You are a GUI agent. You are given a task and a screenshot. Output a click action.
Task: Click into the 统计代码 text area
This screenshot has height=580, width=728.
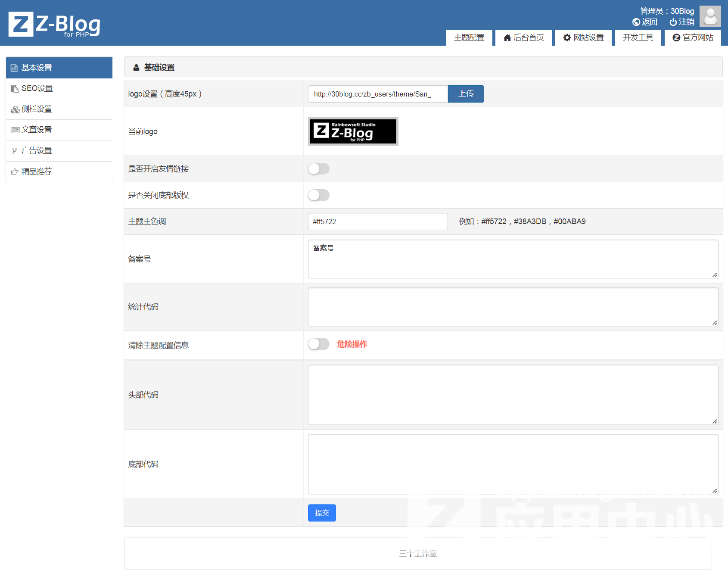(513, 307)
